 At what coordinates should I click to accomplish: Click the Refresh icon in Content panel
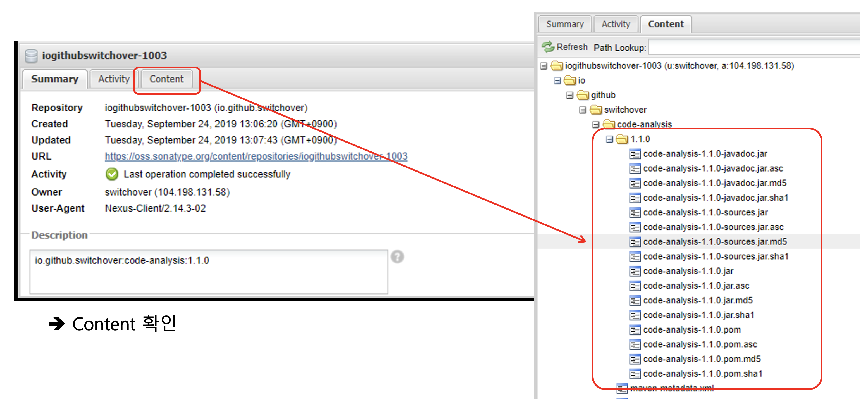point(548,47)
